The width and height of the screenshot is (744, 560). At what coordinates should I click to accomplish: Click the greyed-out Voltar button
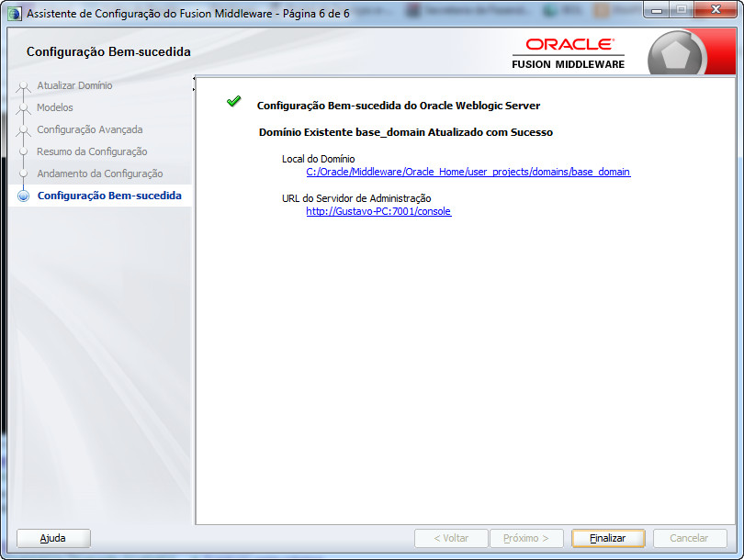(x=451, y=538)
